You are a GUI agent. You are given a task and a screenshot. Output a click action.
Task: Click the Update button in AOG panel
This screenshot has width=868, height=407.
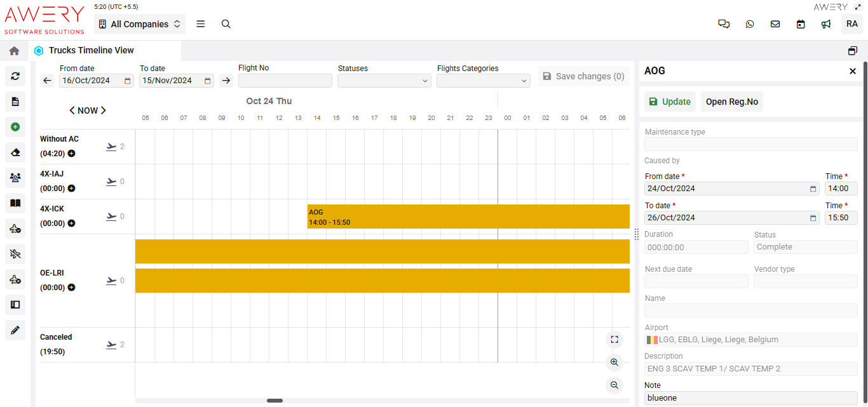point(670,102)
